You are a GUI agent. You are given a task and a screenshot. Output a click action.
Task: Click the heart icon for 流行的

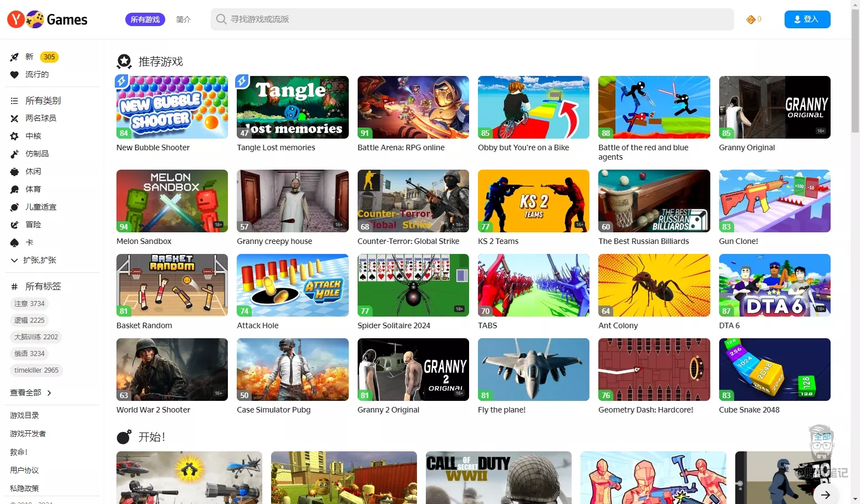point(14,75)
